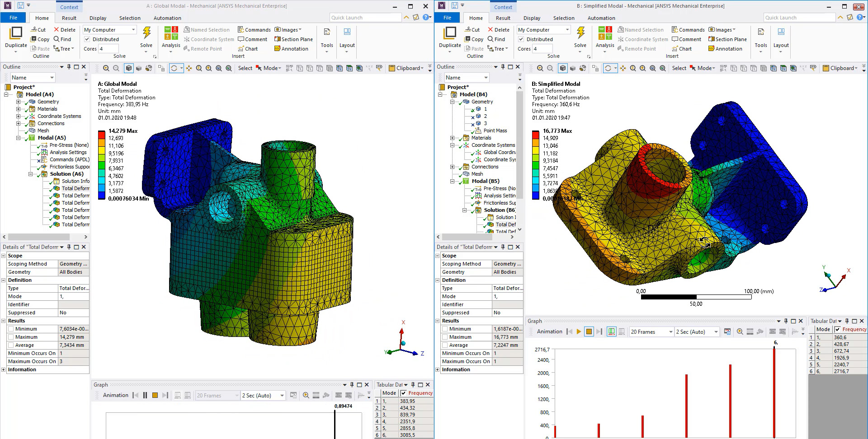868x439 pixels.
Task: Click Select button in Simplified Modal toolbar
Action: coord(679,68)
